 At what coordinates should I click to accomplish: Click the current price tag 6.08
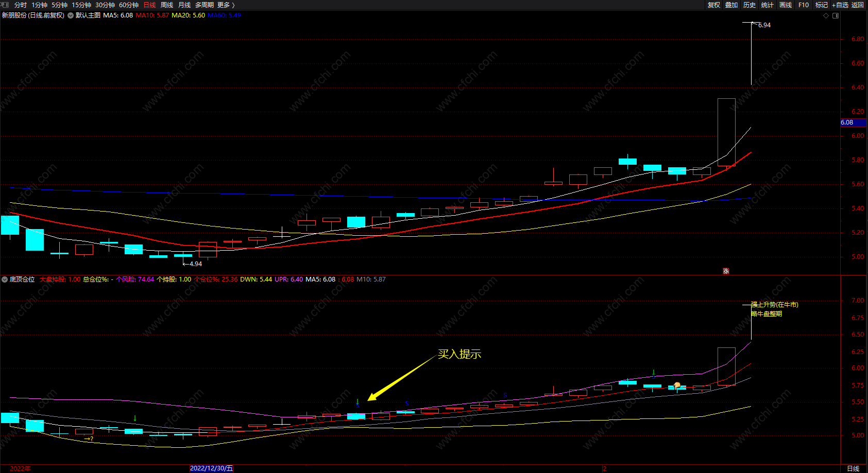(x=853, y=122)
